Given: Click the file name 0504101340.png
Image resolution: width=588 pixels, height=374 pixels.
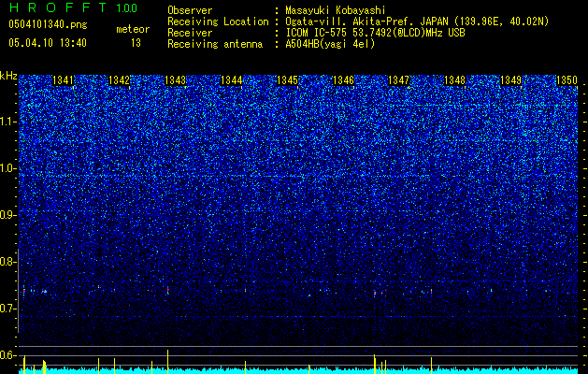Looking at the screenshot, I should point(48,24).
